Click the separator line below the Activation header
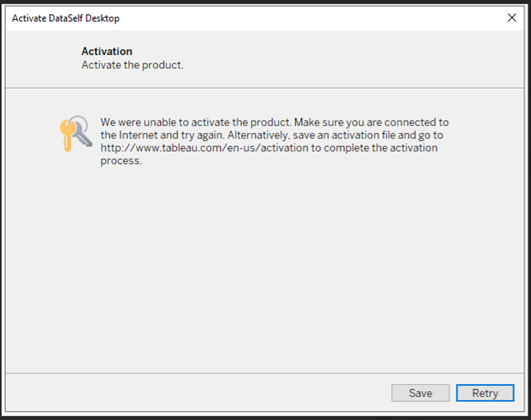This screenshot has height=420, width=531. tap(265, 87)
